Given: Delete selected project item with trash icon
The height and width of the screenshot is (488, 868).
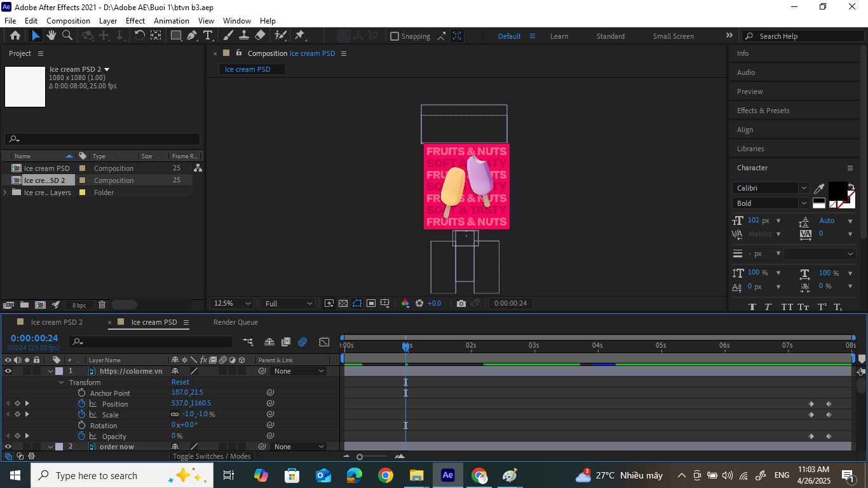Looking at the screenshot, I should (102, 305).
